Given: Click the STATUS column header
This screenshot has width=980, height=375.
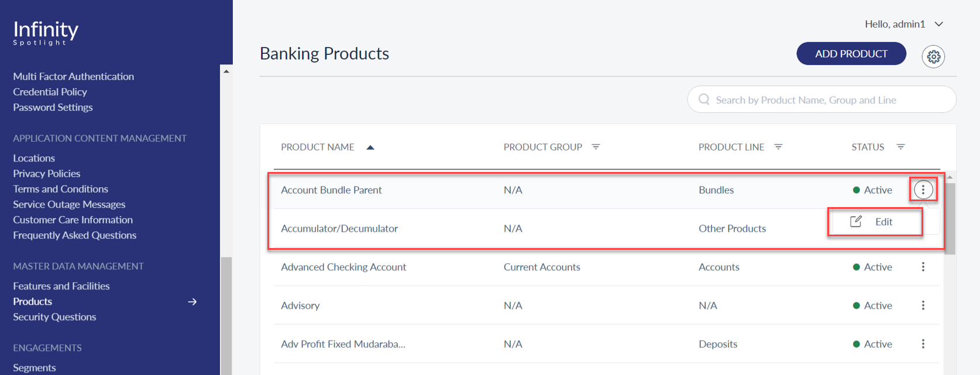Looking at the screenshot, I should pyautogui.click(x=868, y=147).
